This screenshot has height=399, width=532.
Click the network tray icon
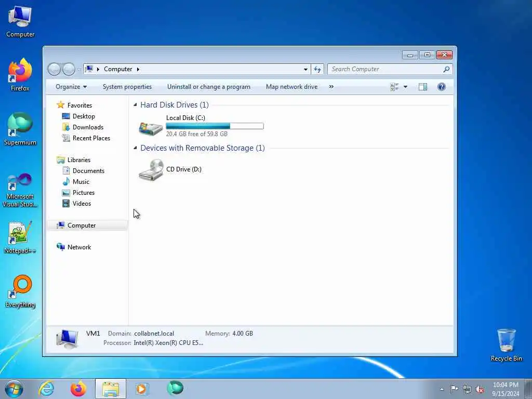click(x=467, y=389)
